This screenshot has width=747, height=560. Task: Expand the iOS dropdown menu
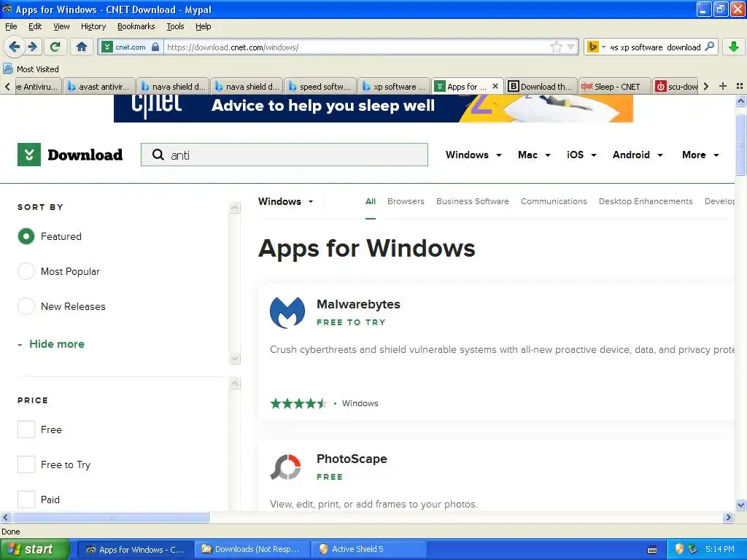(x=581, y=155)
